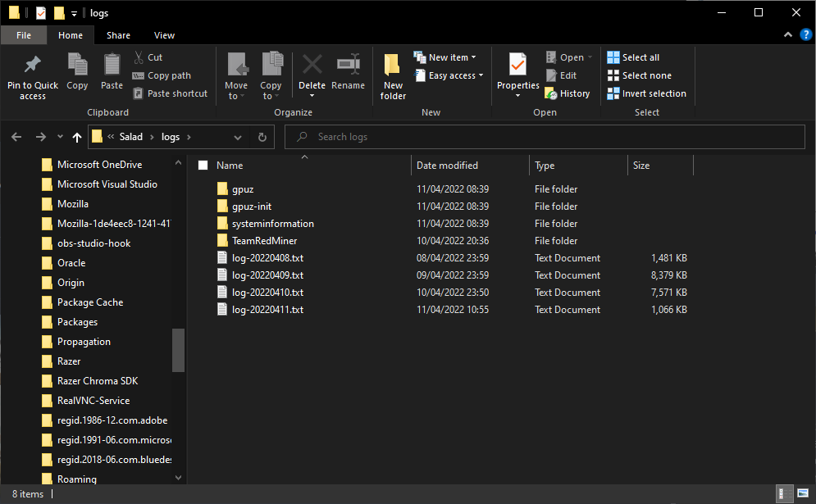Open Quick Access Toolbar customize dropdown

point(74,14)
